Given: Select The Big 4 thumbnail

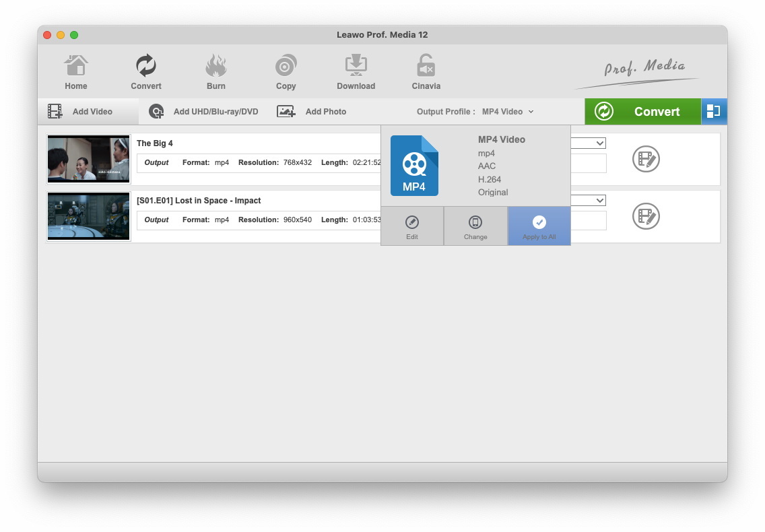Looking at the screenshot, I should tap(88, 159).
